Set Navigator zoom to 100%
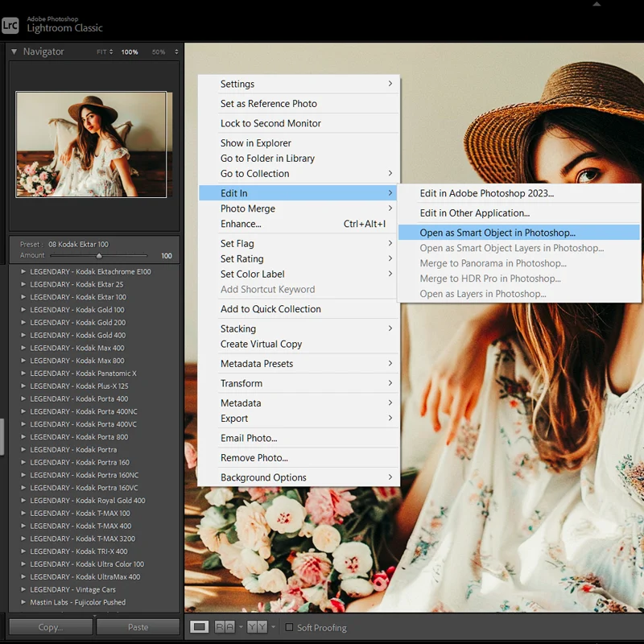 (130, 52)
